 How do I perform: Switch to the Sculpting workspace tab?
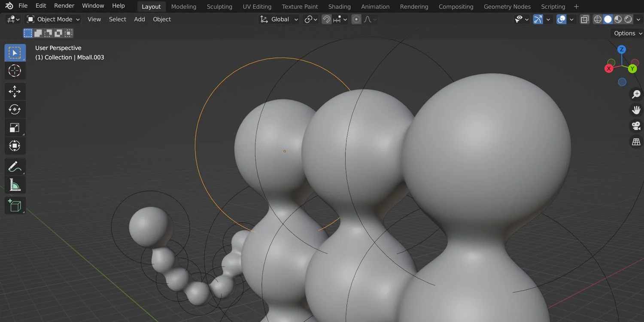(219, 6)
